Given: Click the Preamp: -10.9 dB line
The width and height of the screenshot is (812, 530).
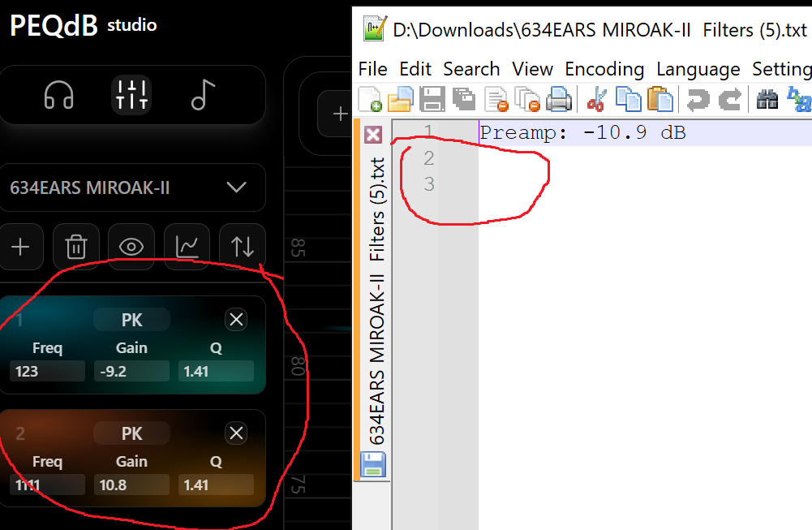Looking at the screenshot, I should 582,132.
